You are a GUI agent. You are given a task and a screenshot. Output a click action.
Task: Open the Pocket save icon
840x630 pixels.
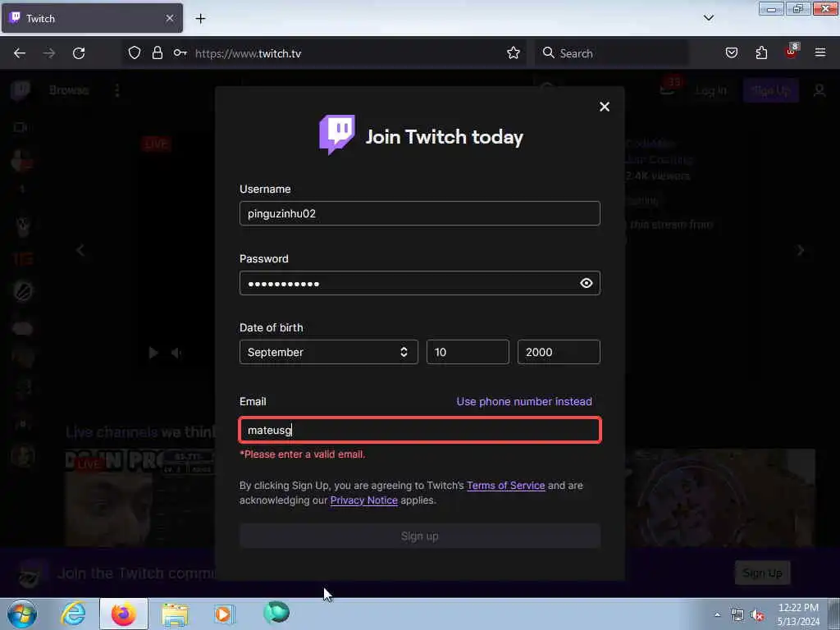click(731, 53)
